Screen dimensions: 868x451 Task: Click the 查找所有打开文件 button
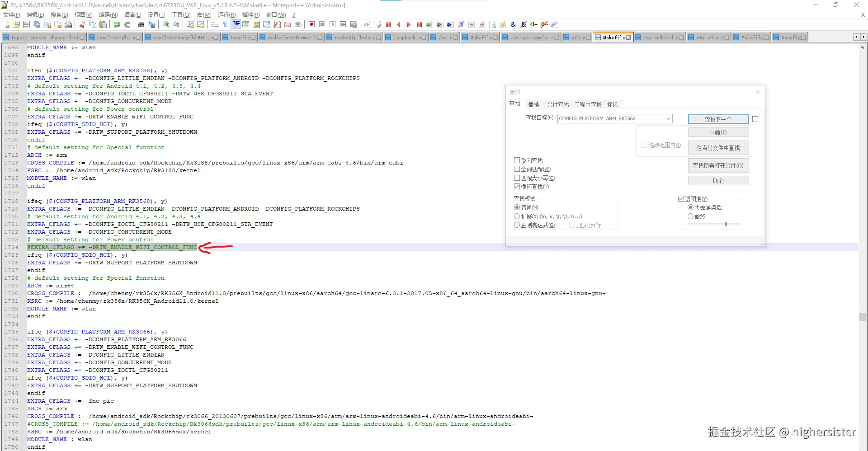point(718,165)
